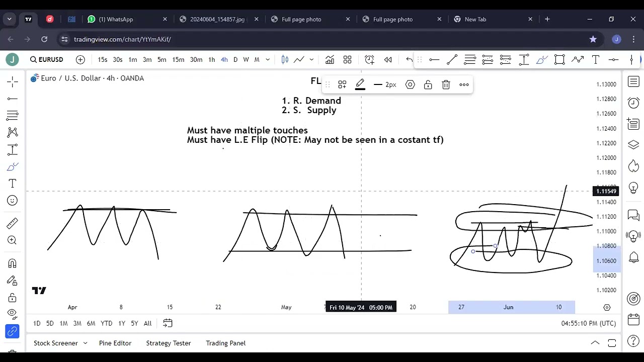644x362 pixels.
Task: Toggle stay in drawing mode pencil-lock
Action: (13, 281)
